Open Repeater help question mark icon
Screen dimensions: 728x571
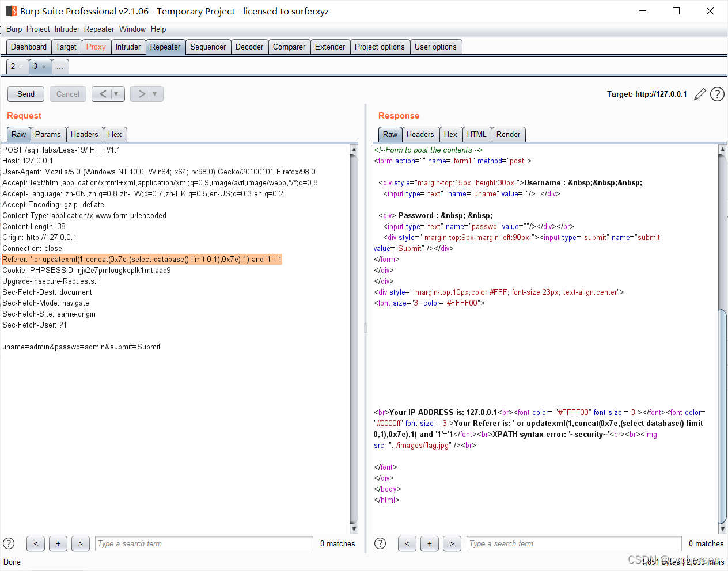(x=717, y=94)
